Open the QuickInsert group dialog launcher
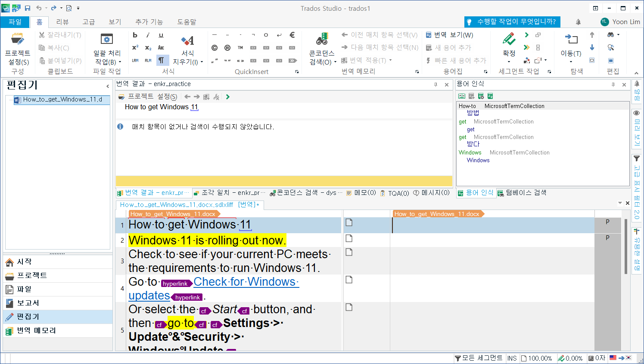 point(297,72)
